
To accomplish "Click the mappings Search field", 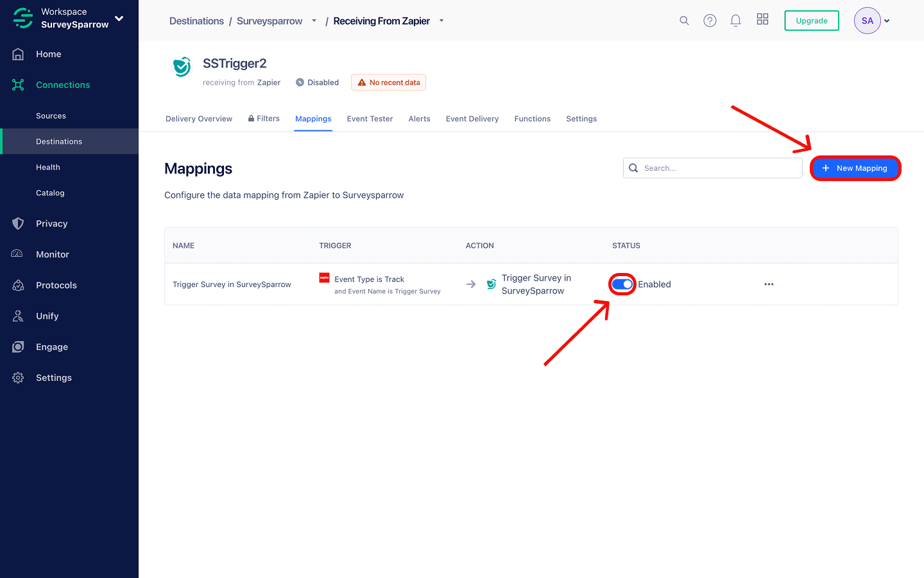I will (712, 168).
